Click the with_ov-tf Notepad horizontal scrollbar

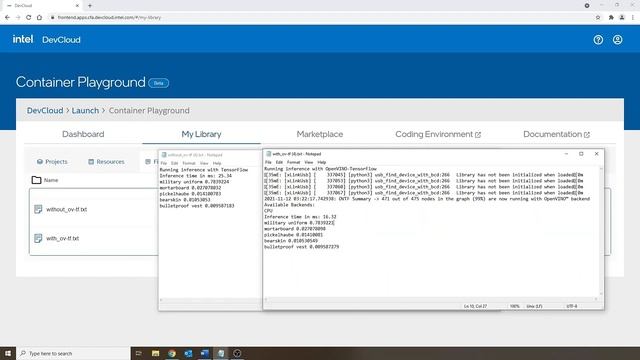(431, 299)
